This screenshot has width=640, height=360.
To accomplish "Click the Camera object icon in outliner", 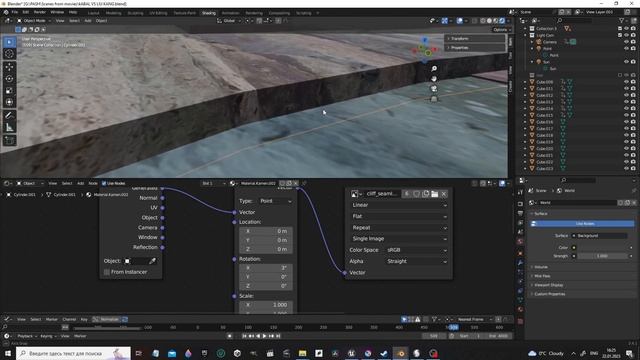I will tap(538, 42).
